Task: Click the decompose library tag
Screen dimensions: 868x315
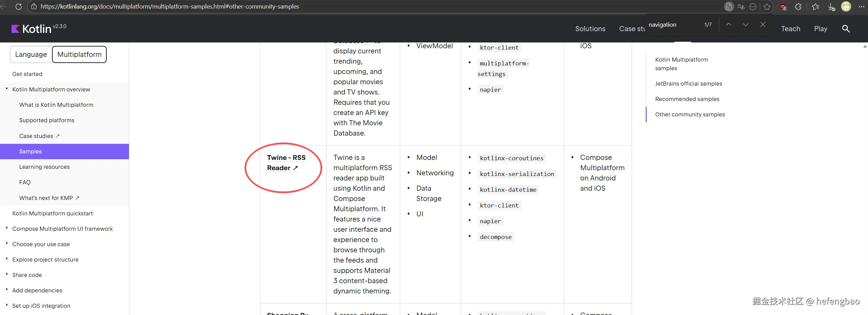Action: (x=496, y=237)
